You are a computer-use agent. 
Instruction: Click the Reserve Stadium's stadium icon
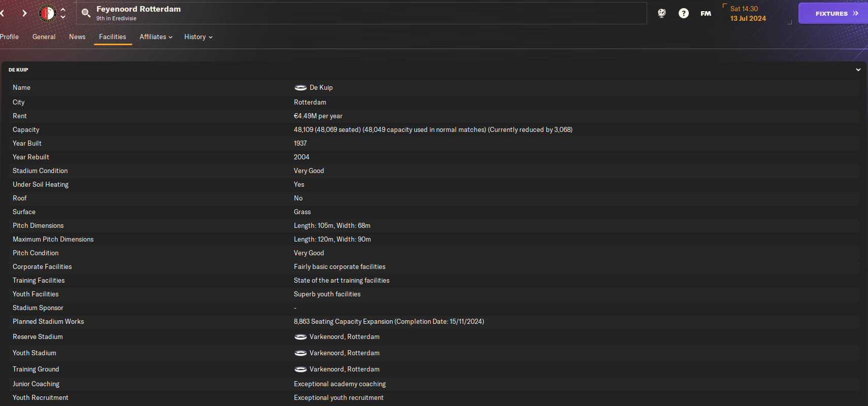(301, 337)
